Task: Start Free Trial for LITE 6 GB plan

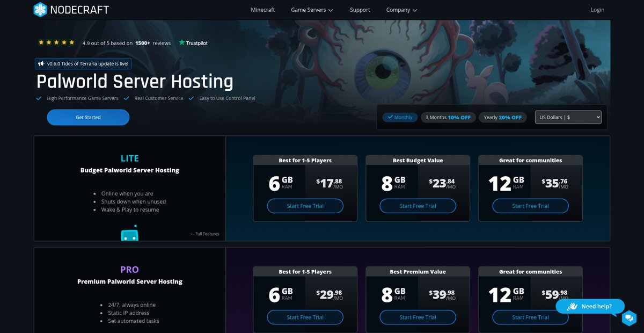Action: 305,206
